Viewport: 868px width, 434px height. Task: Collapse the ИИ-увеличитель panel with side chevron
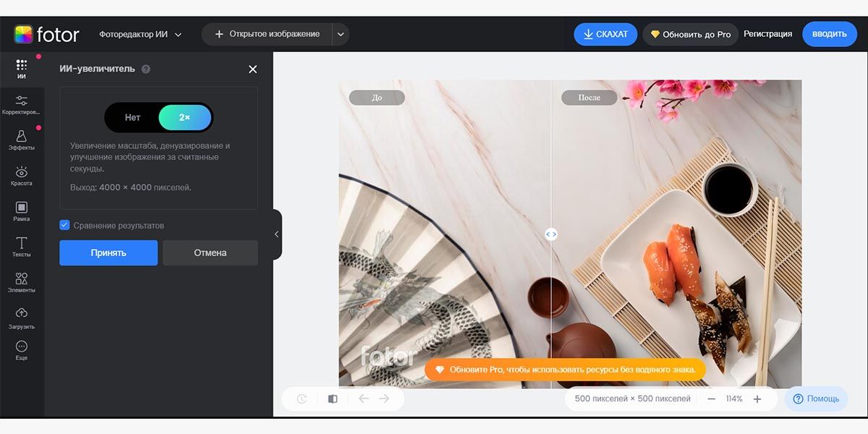click(276, 234)
